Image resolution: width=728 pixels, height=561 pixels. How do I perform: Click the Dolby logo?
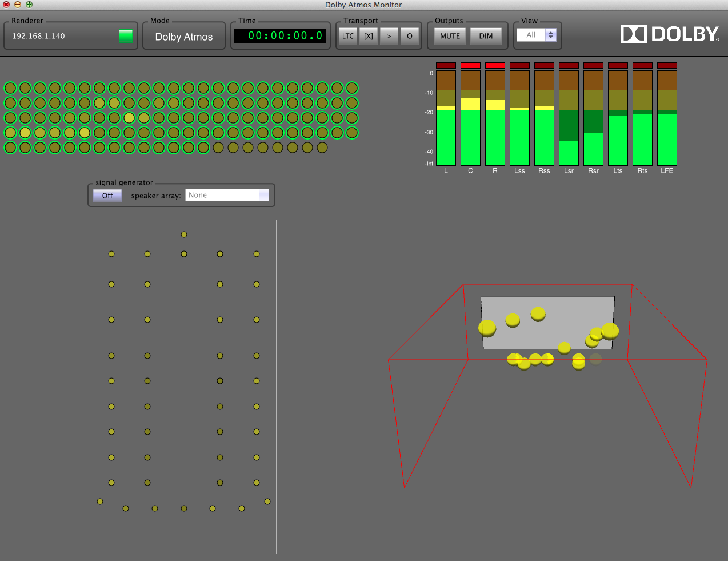pos(669,34)
